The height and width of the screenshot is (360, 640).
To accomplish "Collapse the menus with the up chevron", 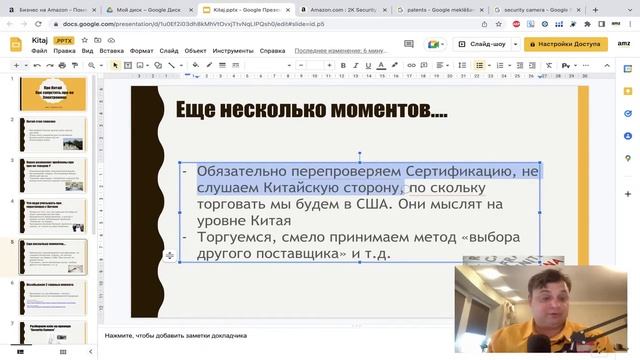I will point(607,65).
